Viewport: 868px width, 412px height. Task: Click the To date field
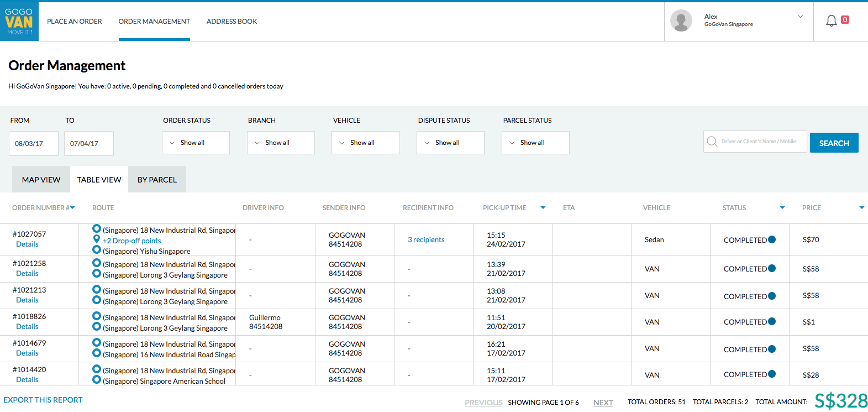click(89, 143)
